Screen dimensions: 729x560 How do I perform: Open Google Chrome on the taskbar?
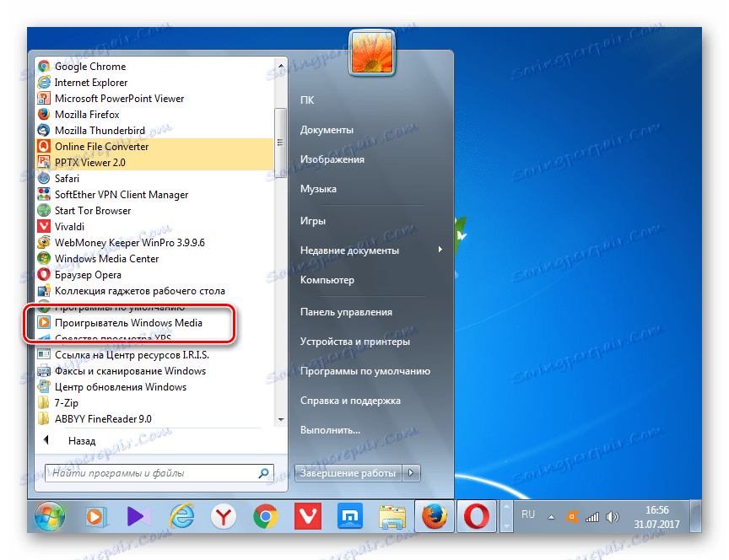pos(266,516)
